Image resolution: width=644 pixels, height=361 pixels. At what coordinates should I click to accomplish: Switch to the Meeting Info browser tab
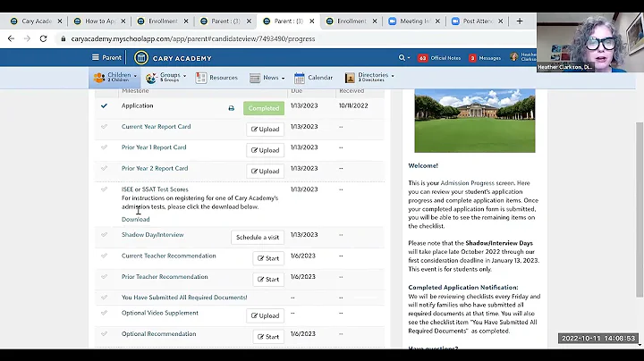(x=414, y=21)
